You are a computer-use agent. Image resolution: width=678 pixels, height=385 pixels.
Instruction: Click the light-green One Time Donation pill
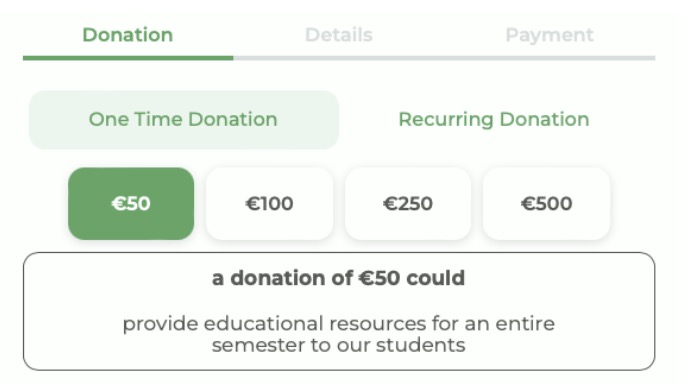[x=184, y=120]
